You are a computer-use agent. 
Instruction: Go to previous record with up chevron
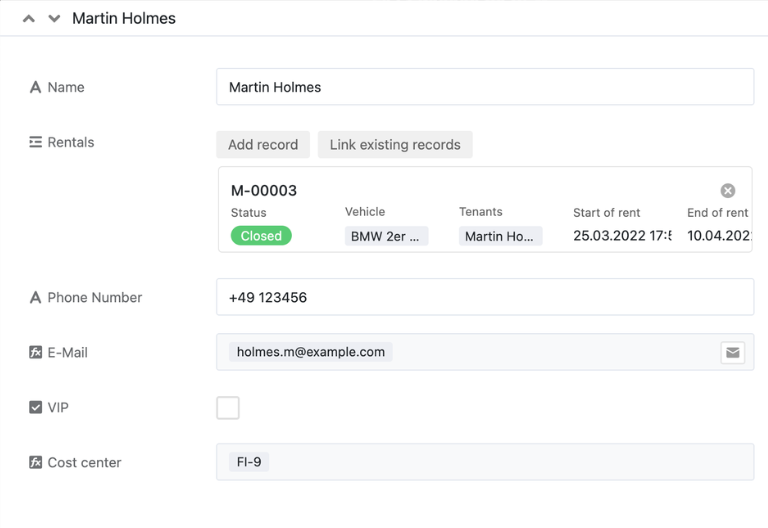pos(29,19)
